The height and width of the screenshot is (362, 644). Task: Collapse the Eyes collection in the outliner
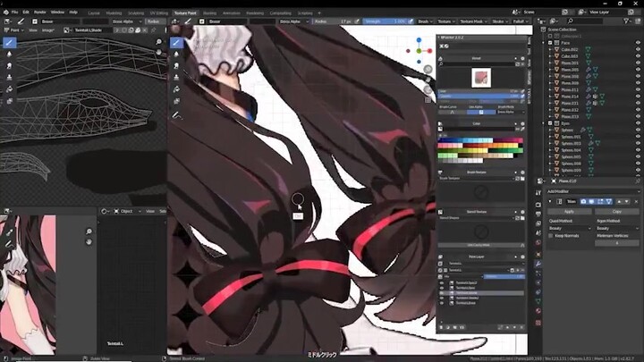point(544,123)
